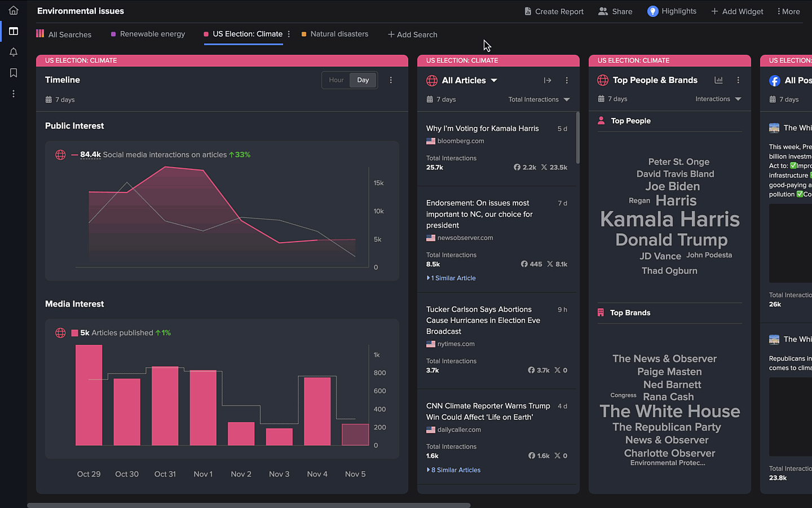The width and height of the screenshot is (812, 508).
Task: Click the chart view icon in Top People & Brands
Action: (718, 80)
